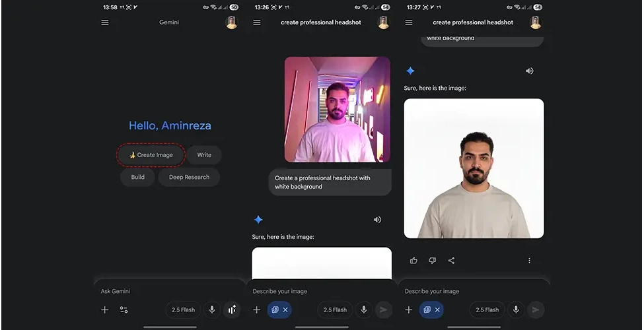The image size is (644, 330).
Task: Open three-dot more options under generated image
Action: pyautogui.click(x=530, y=261)
